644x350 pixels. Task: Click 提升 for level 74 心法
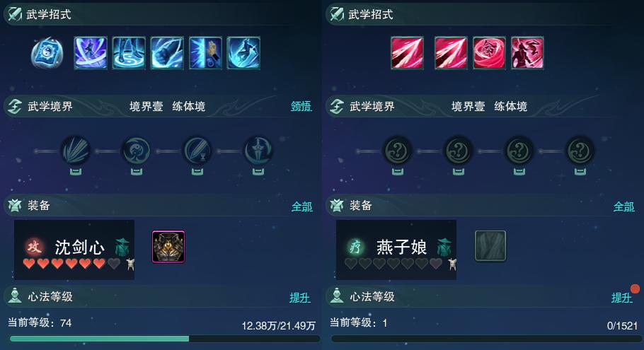click(x=300, y=298)
